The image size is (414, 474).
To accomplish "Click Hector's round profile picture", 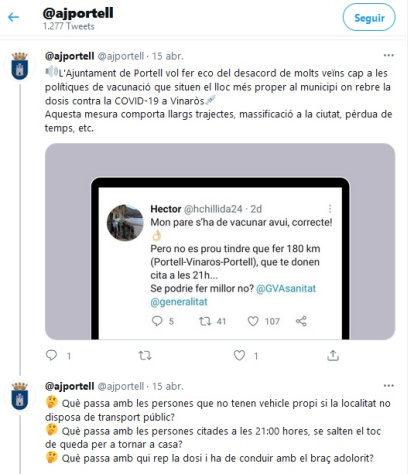I will pos(125,222).
